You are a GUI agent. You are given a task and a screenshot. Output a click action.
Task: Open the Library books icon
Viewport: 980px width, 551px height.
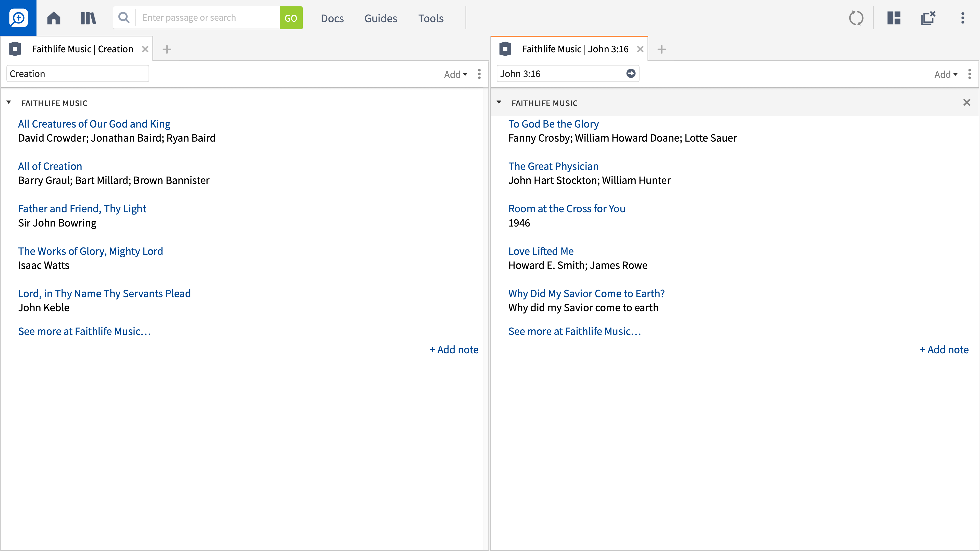(88, 18)
